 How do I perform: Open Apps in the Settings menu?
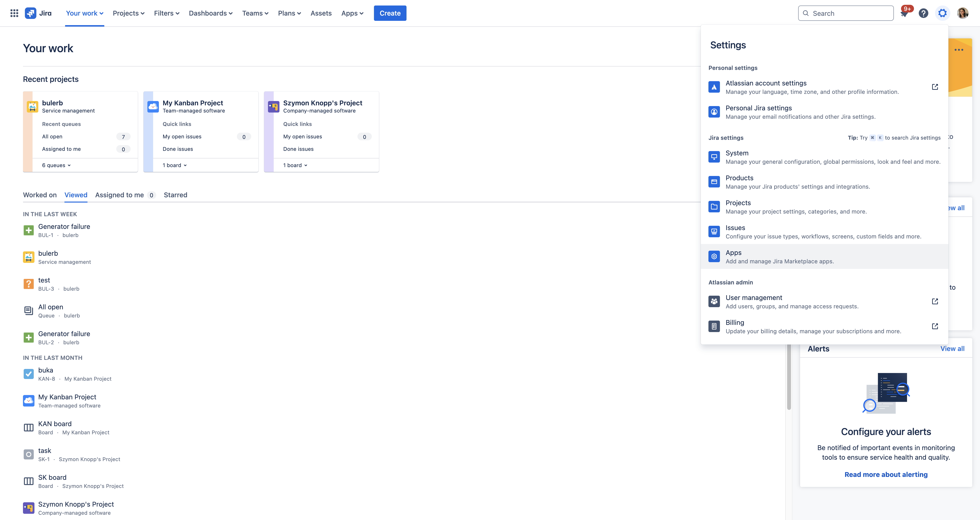pyautogui.click(x=824, y=257)
